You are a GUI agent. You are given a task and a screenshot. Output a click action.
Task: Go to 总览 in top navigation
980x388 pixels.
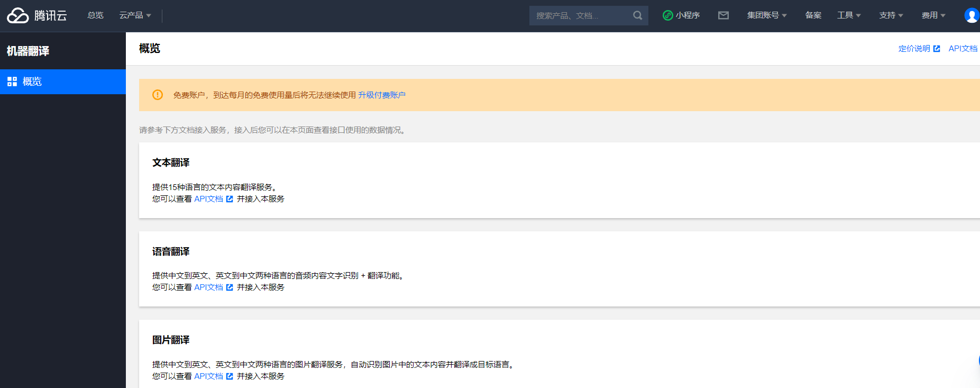[95, 15]
